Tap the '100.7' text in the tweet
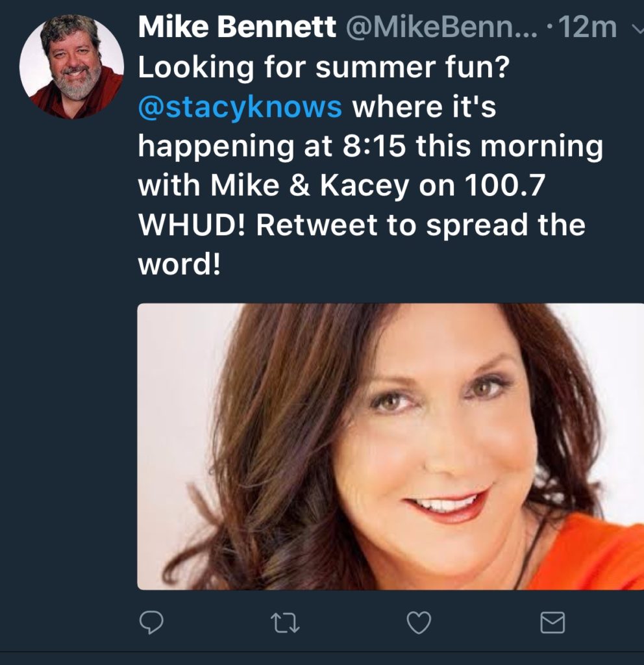644x665 pixels. click(x=504, y=185)
